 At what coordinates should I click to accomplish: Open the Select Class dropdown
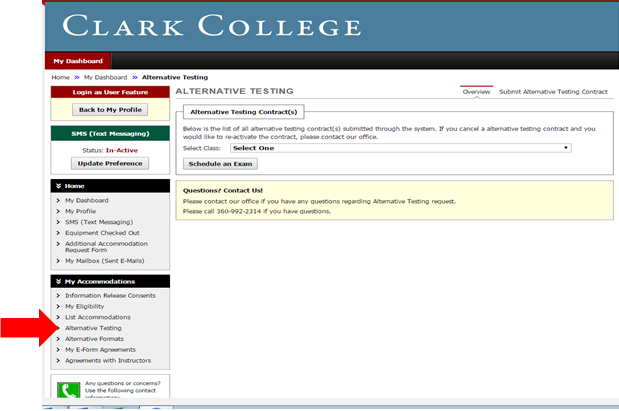pyautogui.click(x=401, y=148)
